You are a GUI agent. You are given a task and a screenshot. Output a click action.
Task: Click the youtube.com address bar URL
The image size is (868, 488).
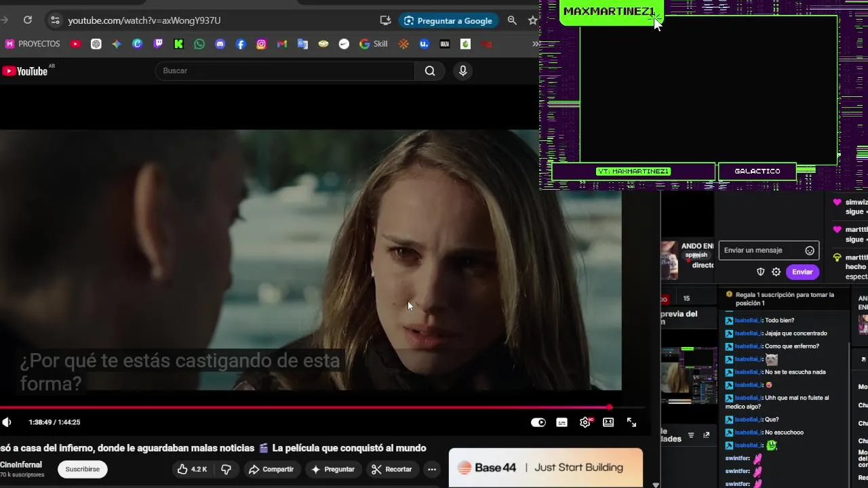144,20
